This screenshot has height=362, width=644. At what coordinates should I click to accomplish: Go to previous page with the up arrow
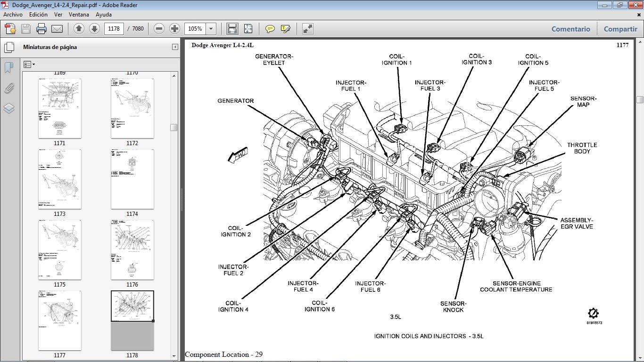tap(79, 29)
